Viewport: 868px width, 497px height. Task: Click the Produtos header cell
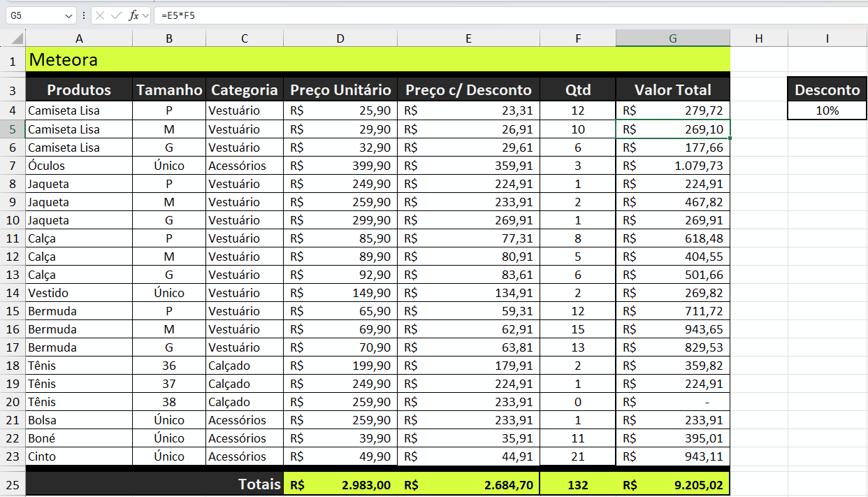tap(79, 89)
